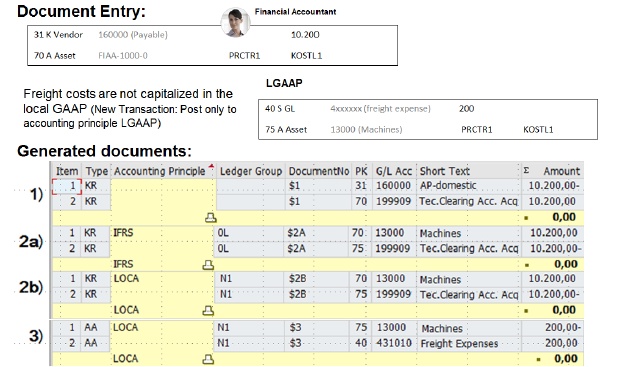Click the '$2B' document number in the Machines row
Viewport: 632px width, 367px height.
pos(297,279)
